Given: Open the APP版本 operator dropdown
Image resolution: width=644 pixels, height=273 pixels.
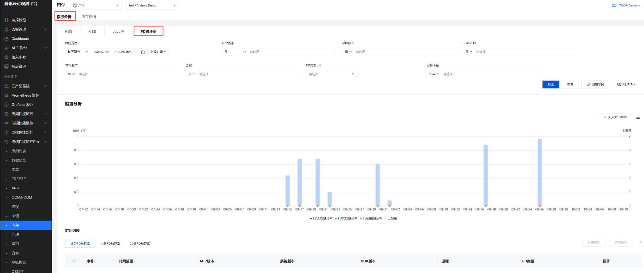Looking at the screenshot, I should point(235,52).
